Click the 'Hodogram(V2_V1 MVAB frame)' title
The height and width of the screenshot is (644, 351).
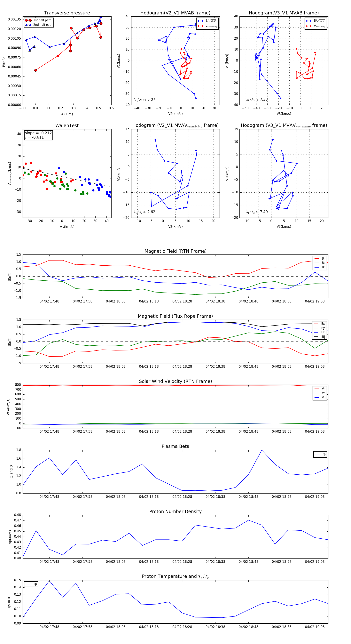click(175, 13)
